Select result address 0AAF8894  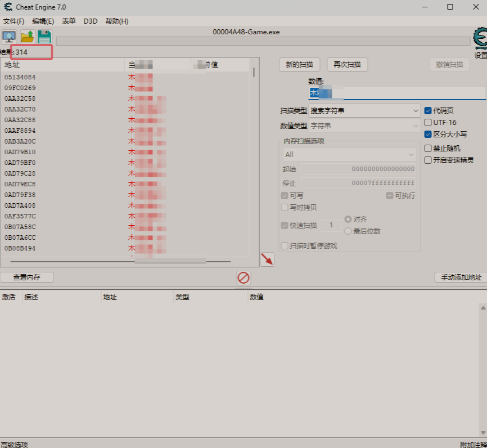tap(20, 131)
